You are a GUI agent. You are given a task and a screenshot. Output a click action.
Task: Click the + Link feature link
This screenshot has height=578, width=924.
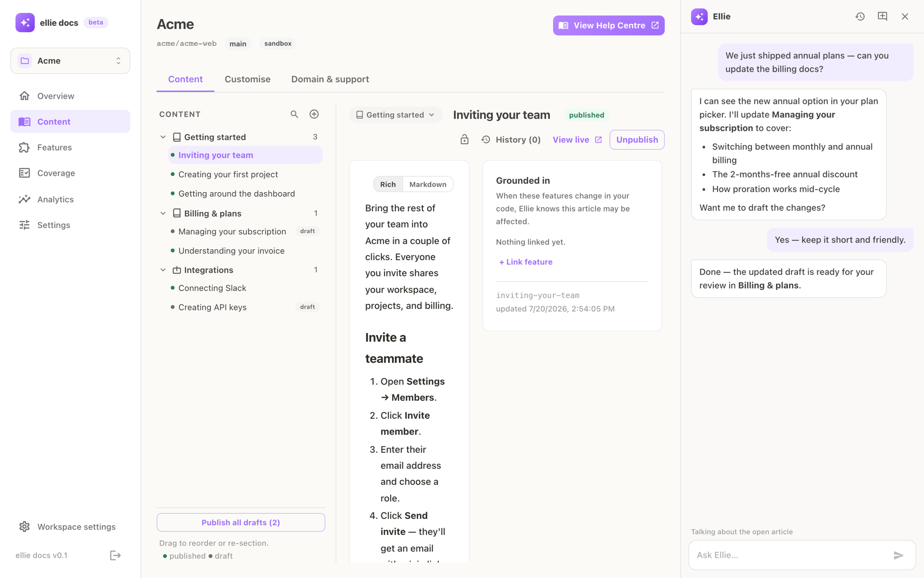click(526, 262)
